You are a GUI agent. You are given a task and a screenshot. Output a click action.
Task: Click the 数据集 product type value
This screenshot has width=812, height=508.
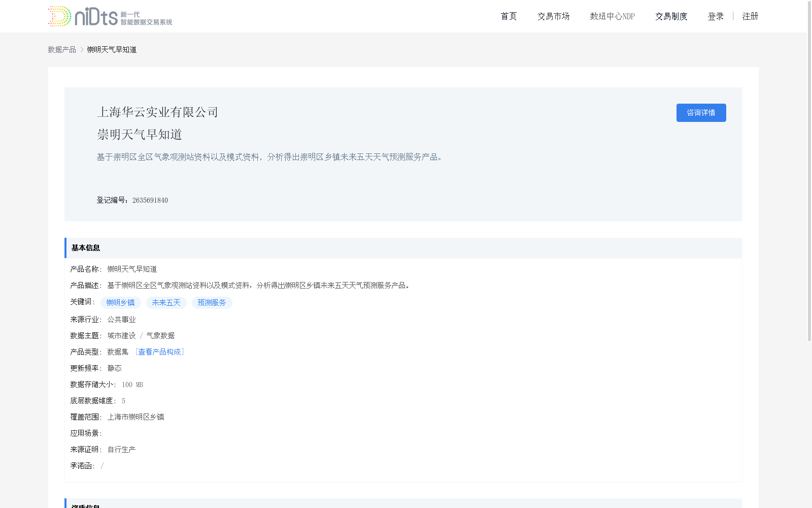pyautogui.click(x=118, y=352)
